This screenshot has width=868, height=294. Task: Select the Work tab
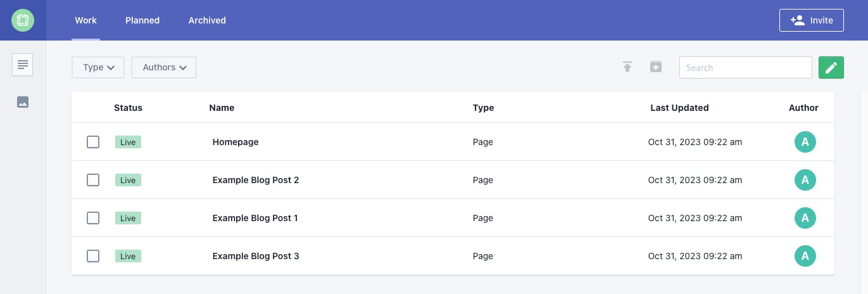(x=85, y=20)
